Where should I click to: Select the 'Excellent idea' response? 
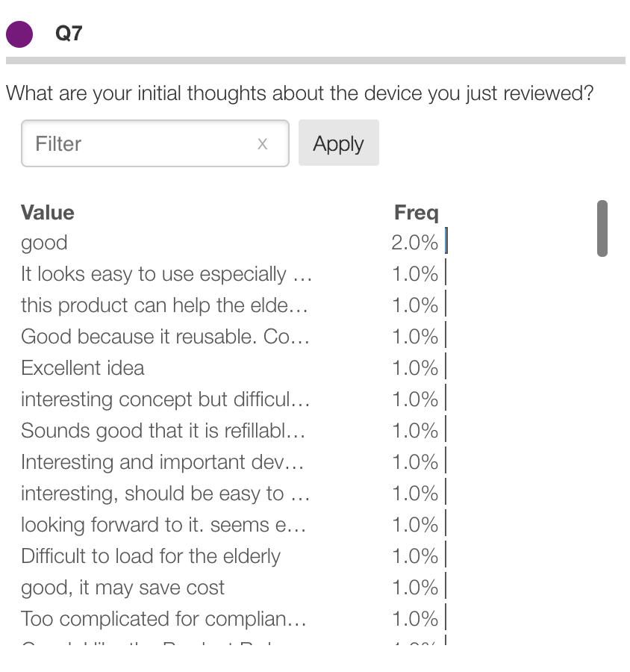pos(83,368)
